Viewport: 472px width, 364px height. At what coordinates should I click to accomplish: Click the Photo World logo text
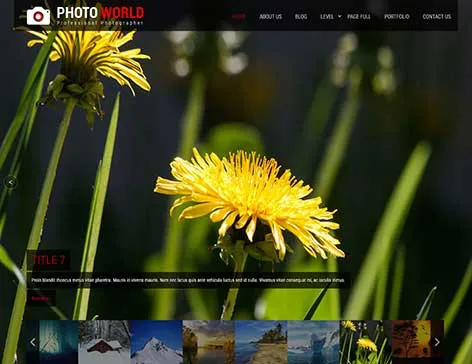tap(100, 16)
